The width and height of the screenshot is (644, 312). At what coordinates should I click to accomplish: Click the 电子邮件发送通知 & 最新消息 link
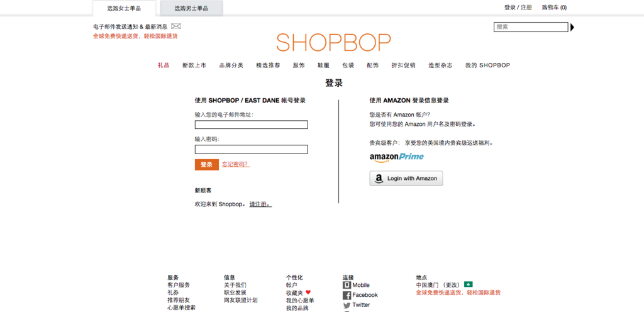pos(130,26)
